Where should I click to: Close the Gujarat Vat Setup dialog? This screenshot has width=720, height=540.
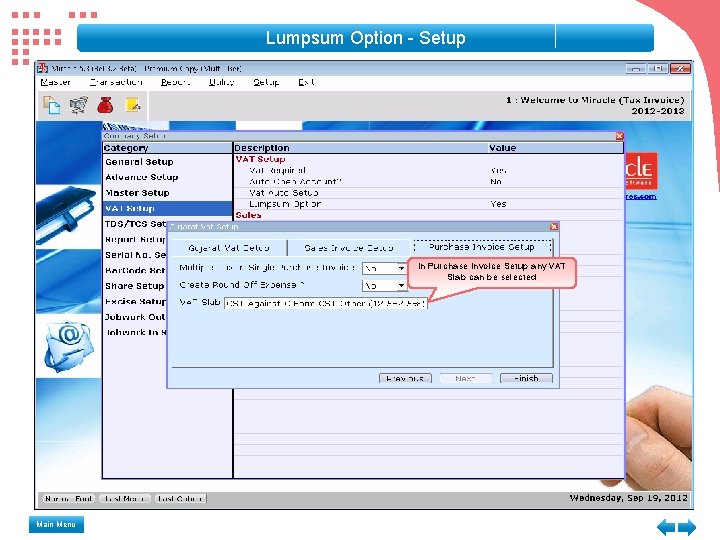554,226
